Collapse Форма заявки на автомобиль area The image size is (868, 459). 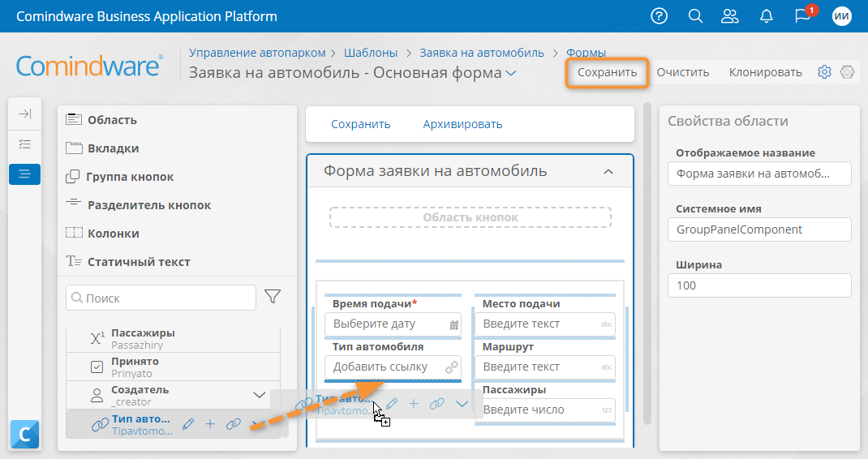tap(608, 172)
